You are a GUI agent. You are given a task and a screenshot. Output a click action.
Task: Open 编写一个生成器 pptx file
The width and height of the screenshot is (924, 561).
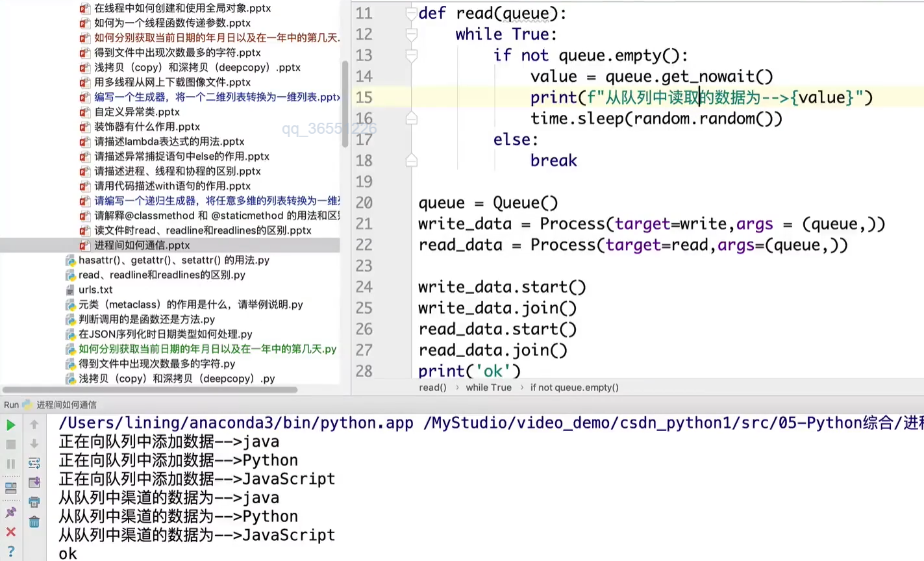click(217, 97)
